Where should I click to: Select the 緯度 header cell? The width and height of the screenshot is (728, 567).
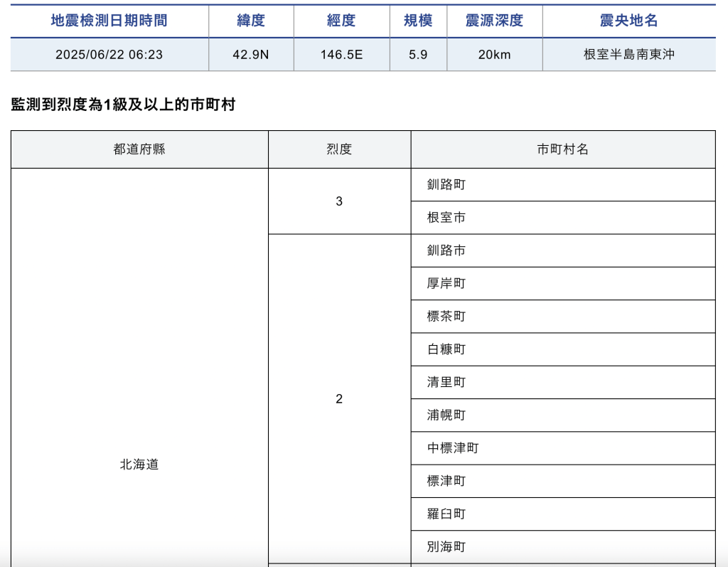251,21
